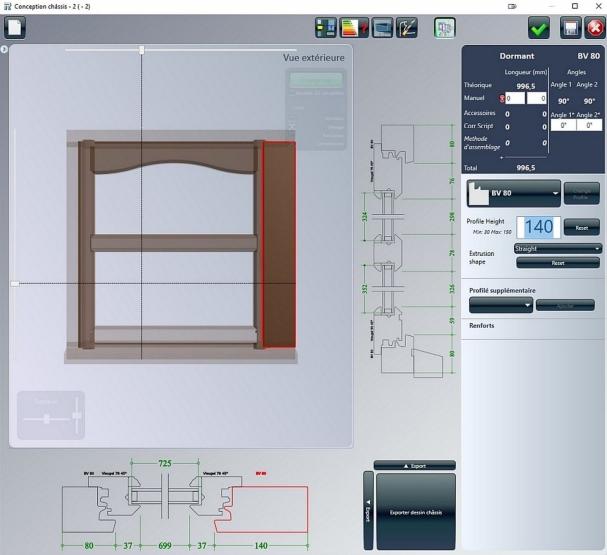Click Reset under Extrusion shape
The height and width of the screenshot is (555, 607).
pos(557,263)
